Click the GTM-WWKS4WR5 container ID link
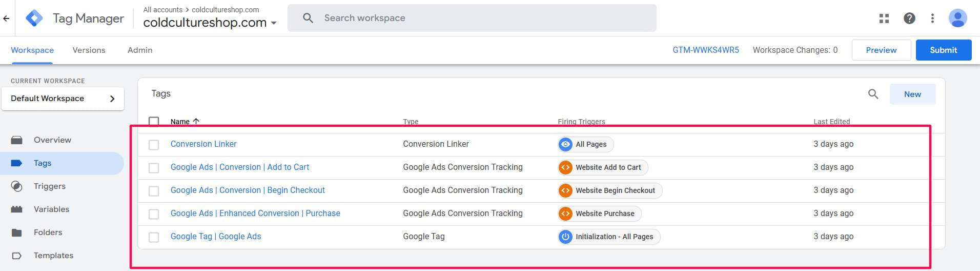 [706, 50]
